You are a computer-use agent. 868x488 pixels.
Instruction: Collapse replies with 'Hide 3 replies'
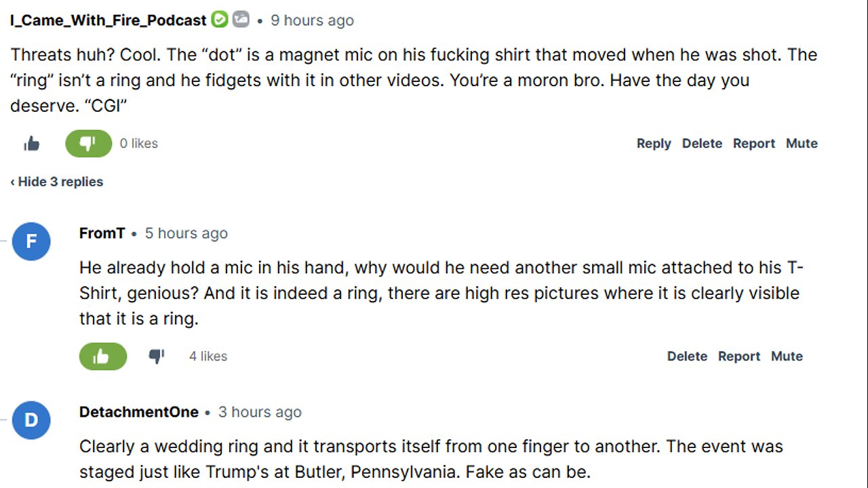click(x=57, y=182)
